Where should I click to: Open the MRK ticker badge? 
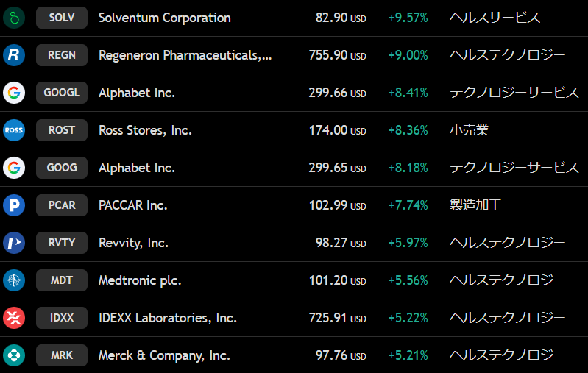[62, 355]
